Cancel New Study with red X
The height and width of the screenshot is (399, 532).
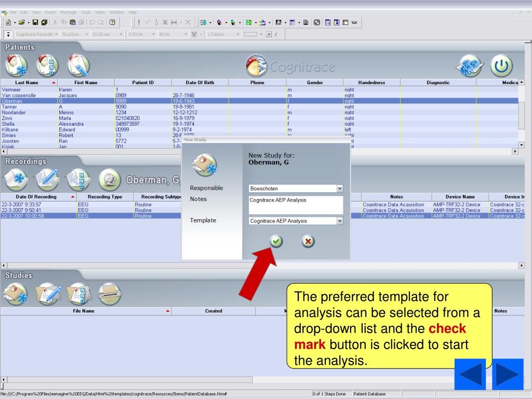pyautogui.click(x=308, y=241)
